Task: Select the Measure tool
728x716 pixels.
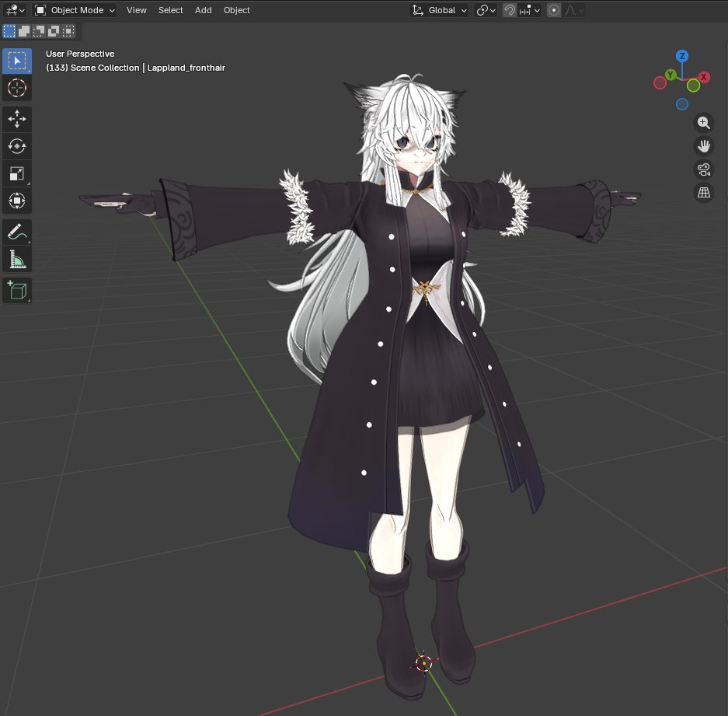Action: click(17, 259)
